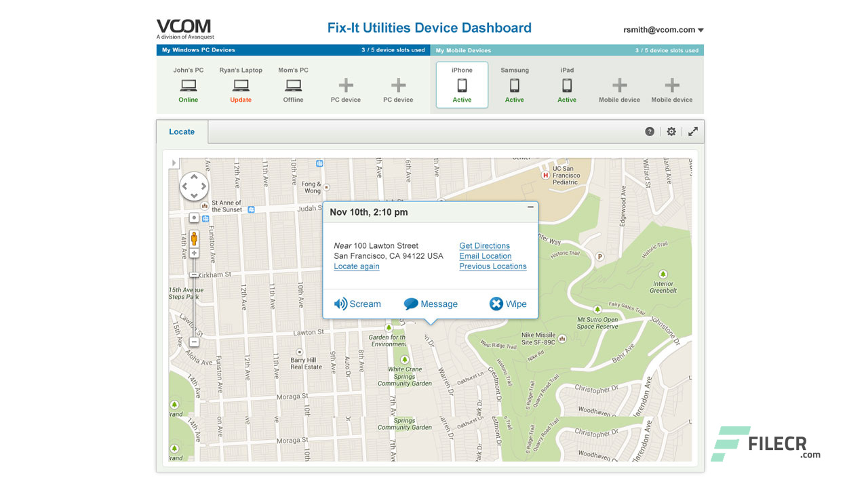Expand the Locate panel to fullscreen
Viewport: 868px width, 488px height.
point(693,131)
